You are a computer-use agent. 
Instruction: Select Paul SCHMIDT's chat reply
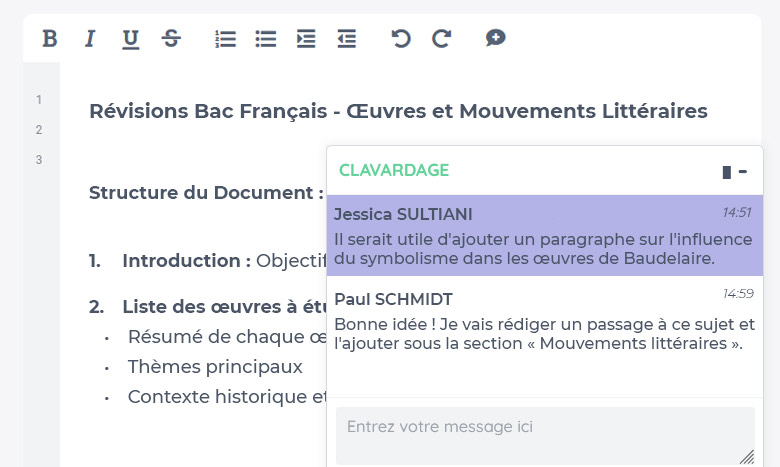pos(545,321)
